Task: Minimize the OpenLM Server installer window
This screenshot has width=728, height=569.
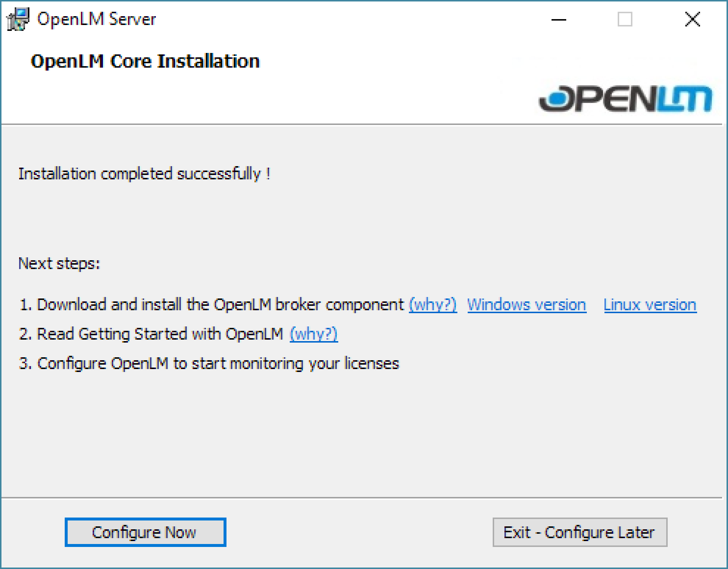Action: tap(559, 19)
